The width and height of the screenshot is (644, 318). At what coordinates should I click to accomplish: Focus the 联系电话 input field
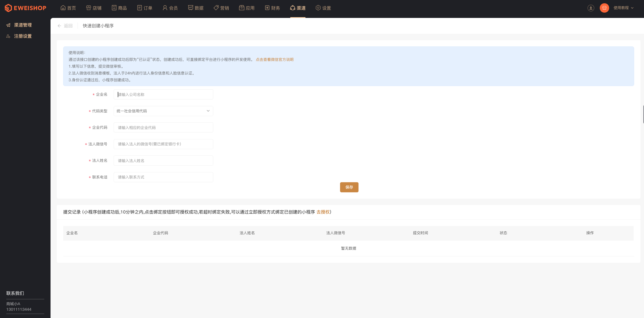(x=163, y=177)
